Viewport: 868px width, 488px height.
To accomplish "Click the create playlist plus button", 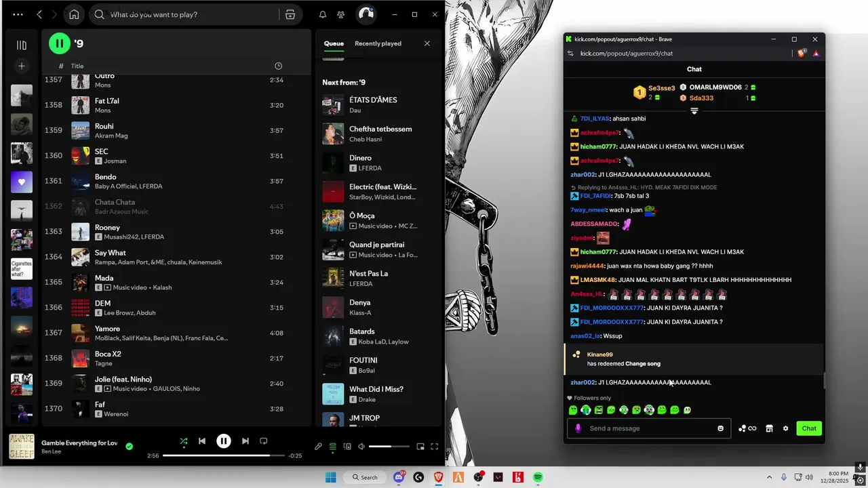I will [22, 66].
